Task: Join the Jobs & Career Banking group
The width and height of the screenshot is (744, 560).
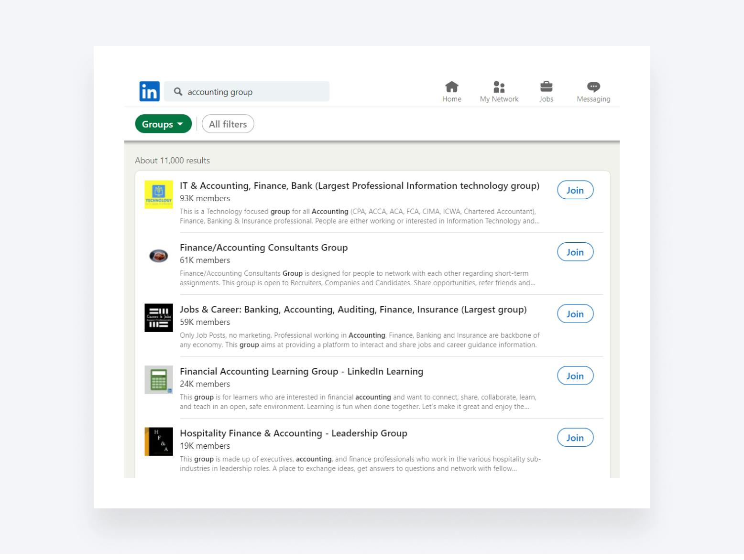Action: point(575,314)
